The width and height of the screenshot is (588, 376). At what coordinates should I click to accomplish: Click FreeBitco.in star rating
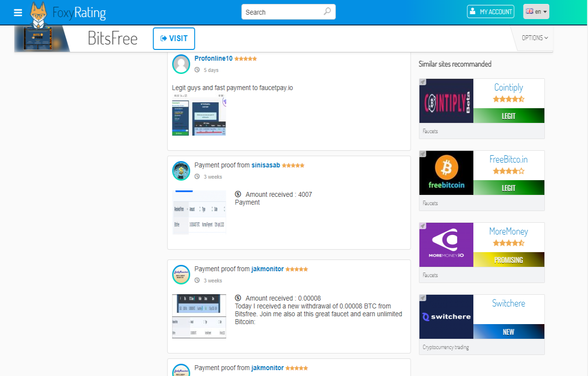[x=509, y=171]
